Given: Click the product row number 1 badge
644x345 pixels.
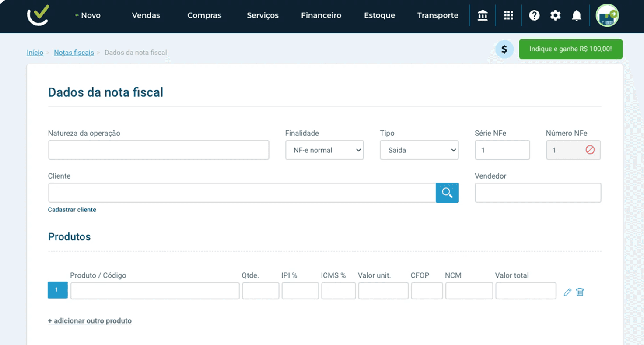Looking at the screenshot, I should pyautogui.click(x=58, y=290).
